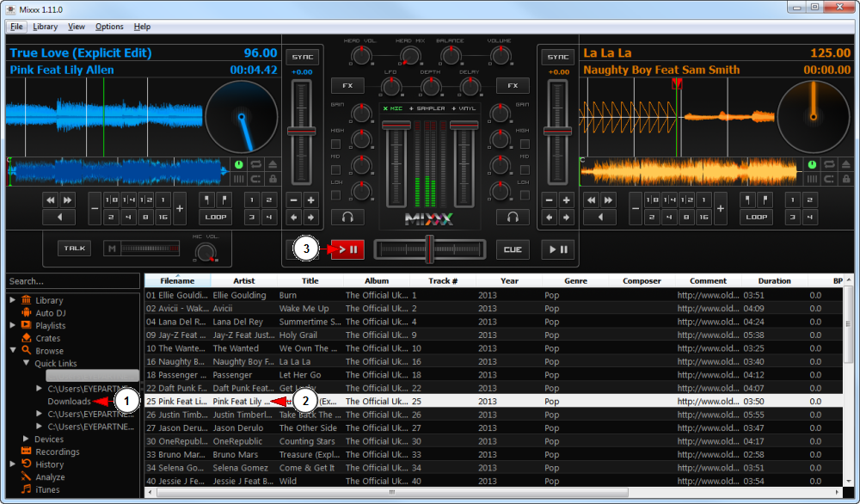Click right deck headphone cue button
This screenshot has height=504, width=860.
(513, 218)
